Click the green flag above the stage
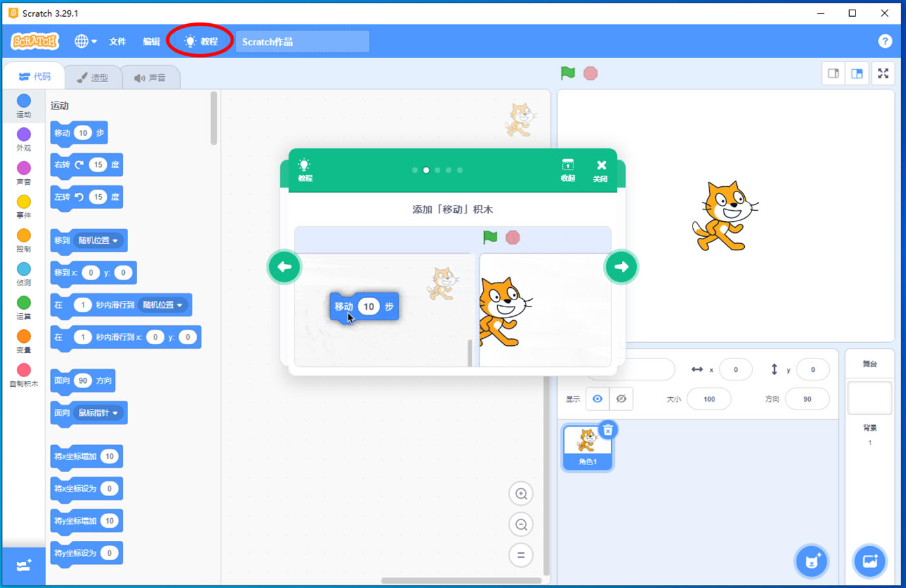Screen dimensions: 906x588 pyautogui.click(x=568, y=73)
